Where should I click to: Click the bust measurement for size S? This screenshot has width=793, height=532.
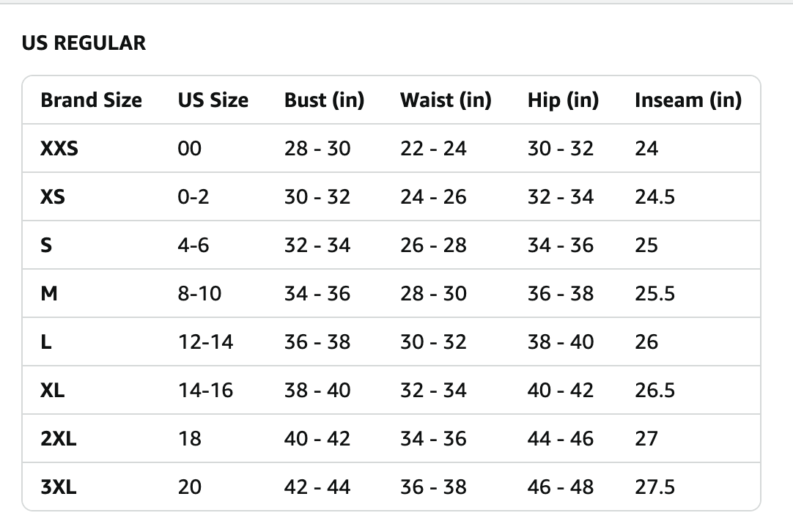tap(317, 245)
